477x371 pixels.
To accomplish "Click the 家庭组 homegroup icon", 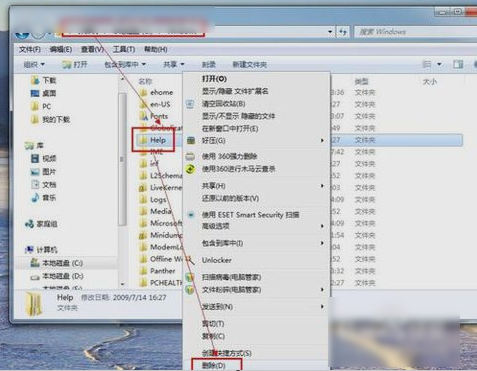I will click(x=29, y=224).
